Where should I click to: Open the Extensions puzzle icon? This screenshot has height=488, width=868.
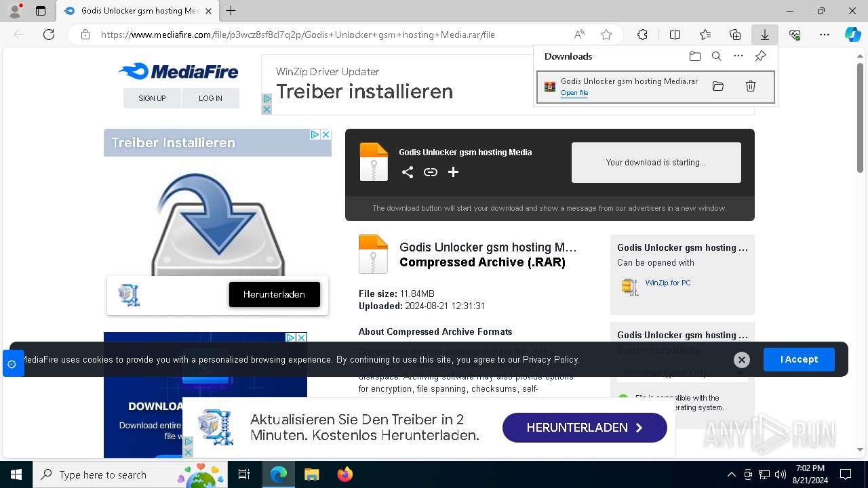coord(642,35)
